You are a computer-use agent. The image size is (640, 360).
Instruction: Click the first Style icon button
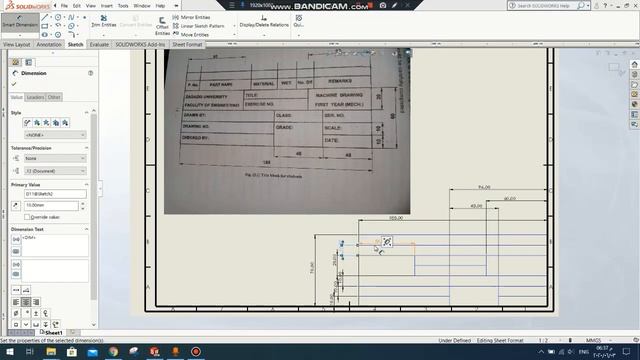click(27, 122)
